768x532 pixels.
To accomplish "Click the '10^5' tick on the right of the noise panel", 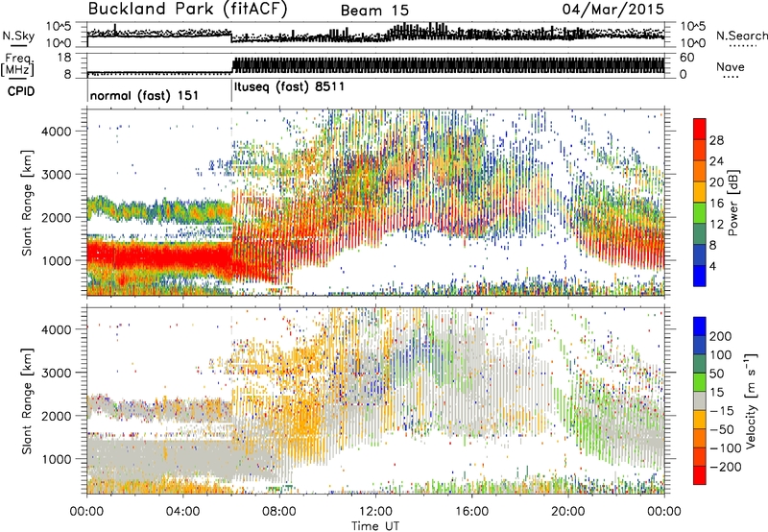I will pyautogui.click(x=693, y=26).
